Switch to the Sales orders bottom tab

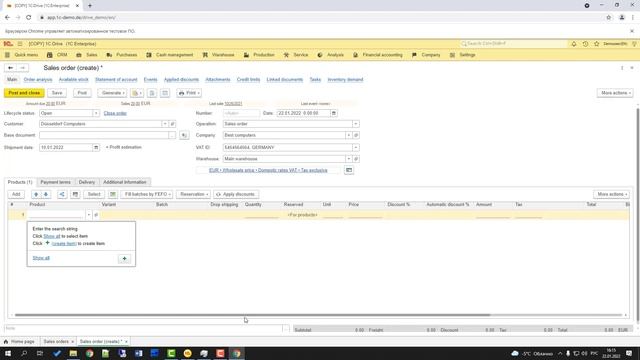[x=56, y=341]
